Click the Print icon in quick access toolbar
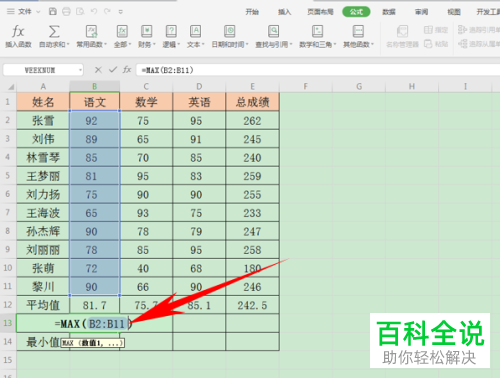The image size is (500, 378). pos(66,12)
